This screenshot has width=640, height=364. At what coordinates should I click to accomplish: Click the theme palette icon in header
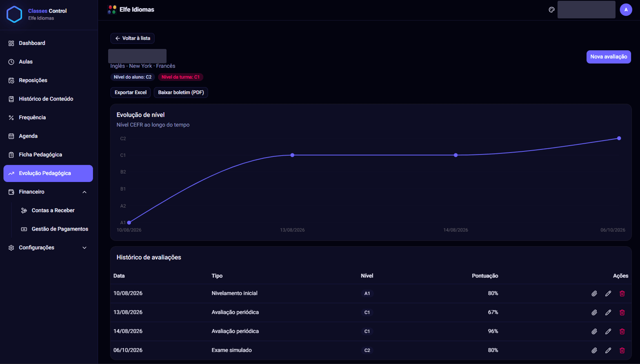click(551, 10)
